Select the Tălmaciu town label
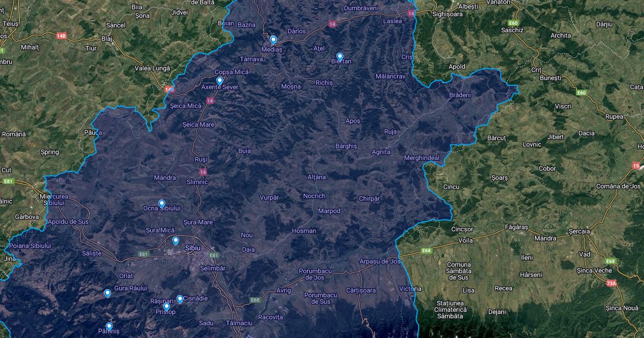This screenshot has width=644, height=338. click(x=239, y=323)
